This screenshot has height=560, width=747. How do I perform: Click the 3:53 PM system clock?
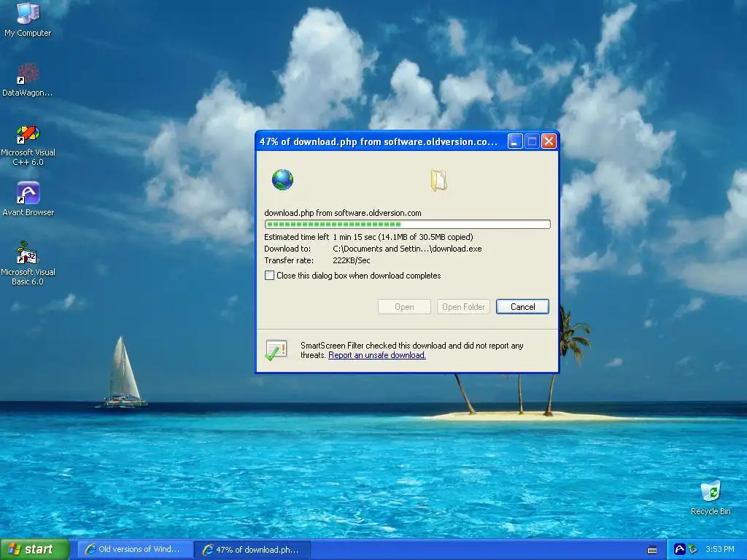pyautogui.click(x=719, y=549)
